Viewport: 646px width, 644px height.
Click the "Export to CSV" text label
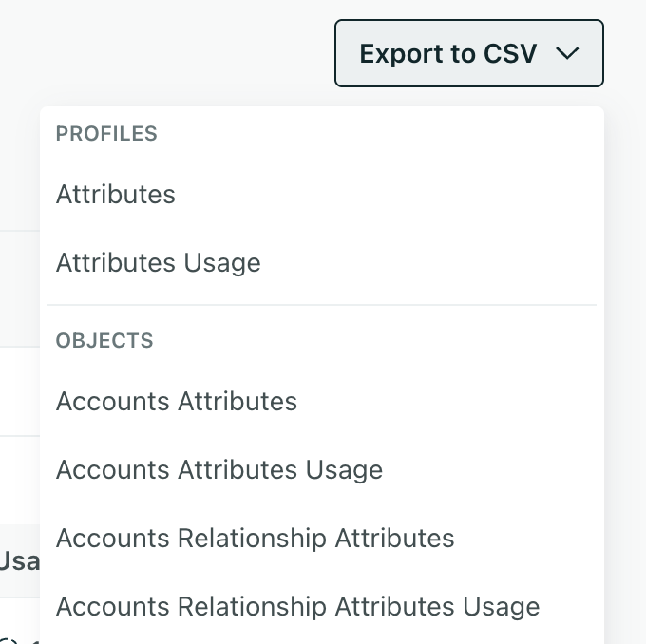(448, 53)
